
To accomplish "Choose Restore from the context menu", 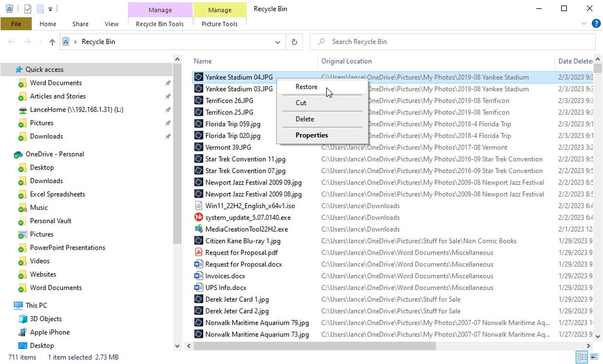I will click(x=306, y=87).
